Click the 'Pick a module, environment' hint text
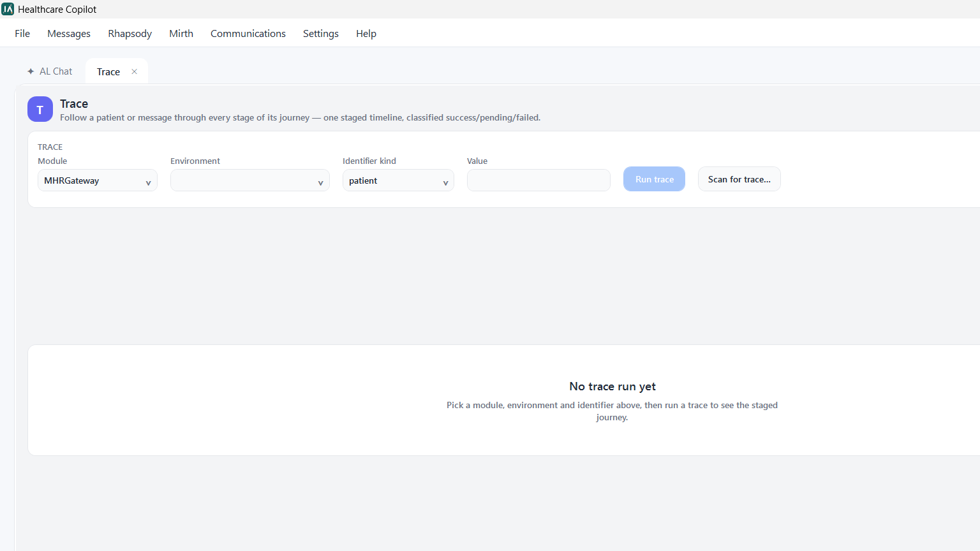The height and width of the screenshot is (551, 980). (612, 411)
